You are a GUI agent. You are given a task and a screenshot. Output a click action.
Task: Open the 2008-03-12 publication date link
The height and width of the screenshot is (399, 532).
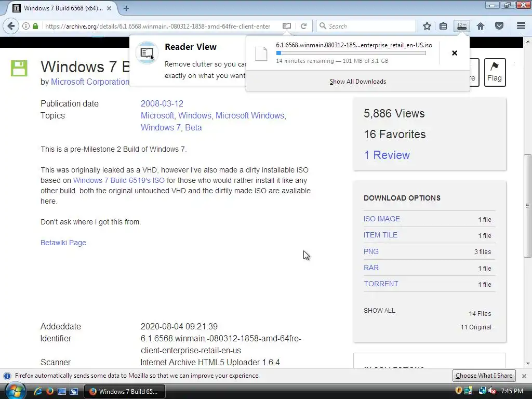click(x=162, y=103)
